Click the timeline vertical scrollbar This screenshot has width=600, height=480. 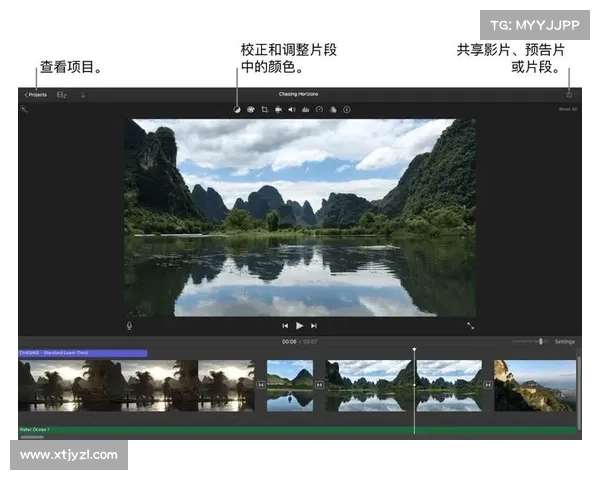(579, 392)
